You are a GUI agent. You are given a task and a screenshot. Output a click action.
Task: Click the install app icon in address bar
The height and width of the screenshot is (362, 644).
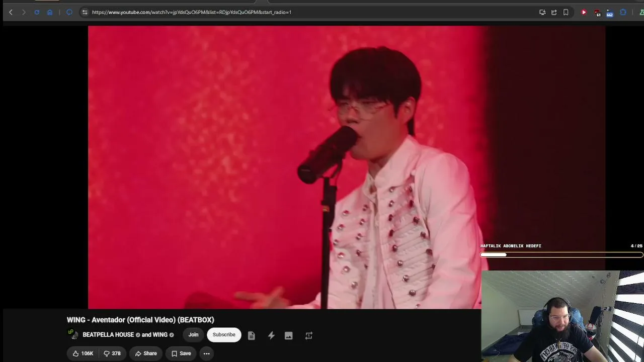(x=542, y=12)
